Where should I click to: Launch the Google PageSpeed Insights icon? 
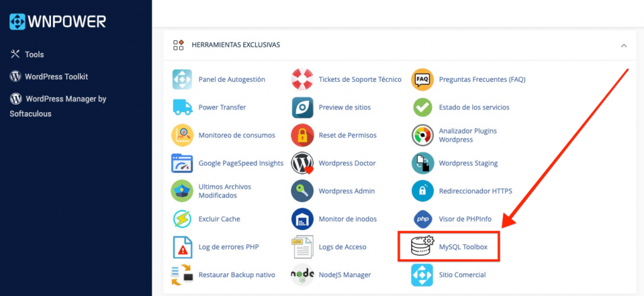pyautogui.click(x=182, y=163)
